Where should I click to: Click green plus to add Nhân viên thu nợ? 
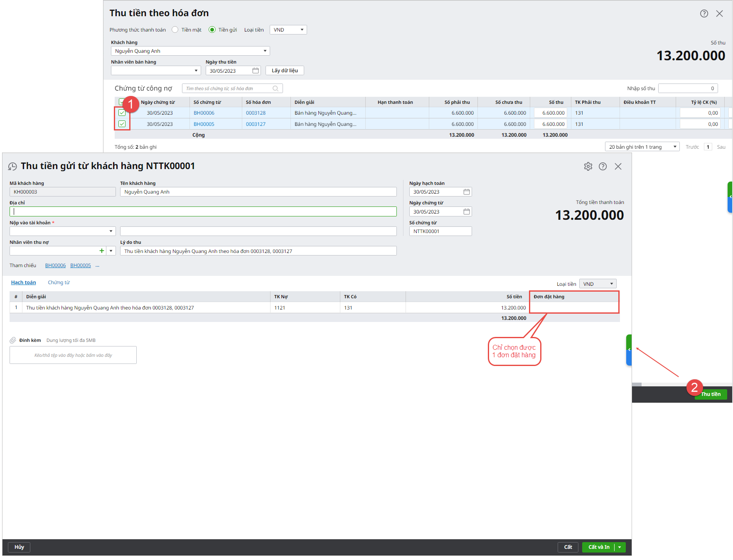(102, 251)
